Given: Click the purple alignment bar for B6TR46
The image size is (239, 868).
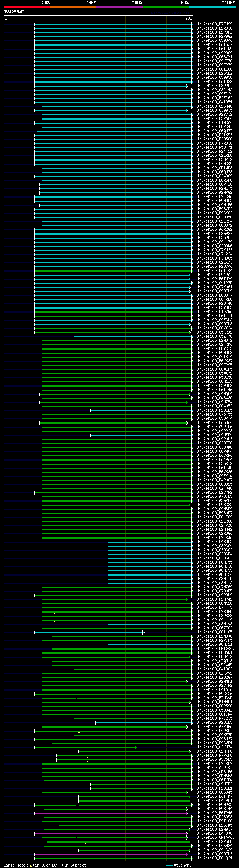Looking at the screenshot, I should [111, 813].
